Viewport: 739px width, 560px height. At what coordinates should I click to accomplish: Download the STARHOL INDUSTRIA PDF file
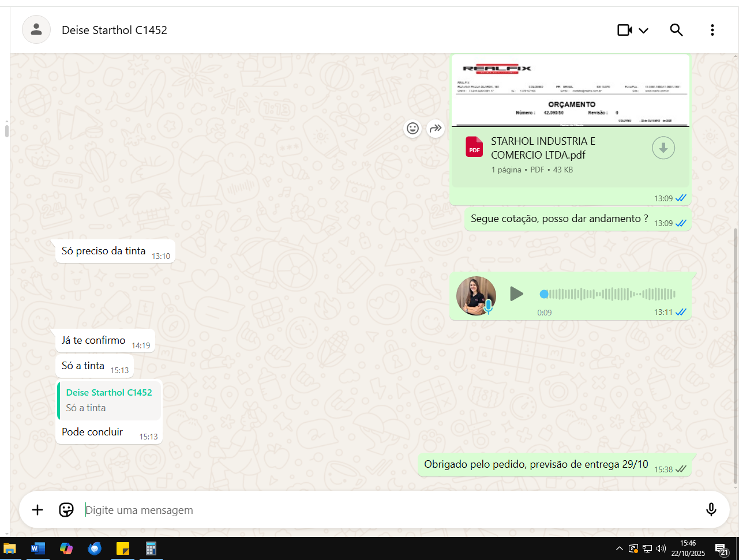(663, 148)
